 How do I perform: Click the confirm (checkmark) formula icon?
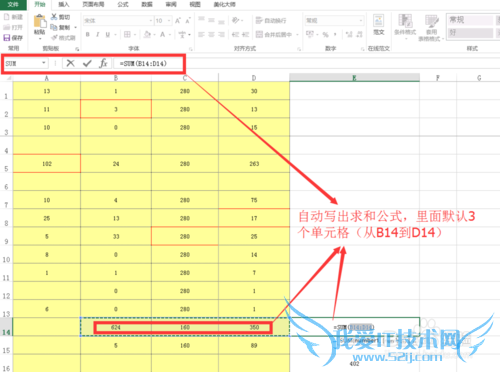tap(87, 63)
